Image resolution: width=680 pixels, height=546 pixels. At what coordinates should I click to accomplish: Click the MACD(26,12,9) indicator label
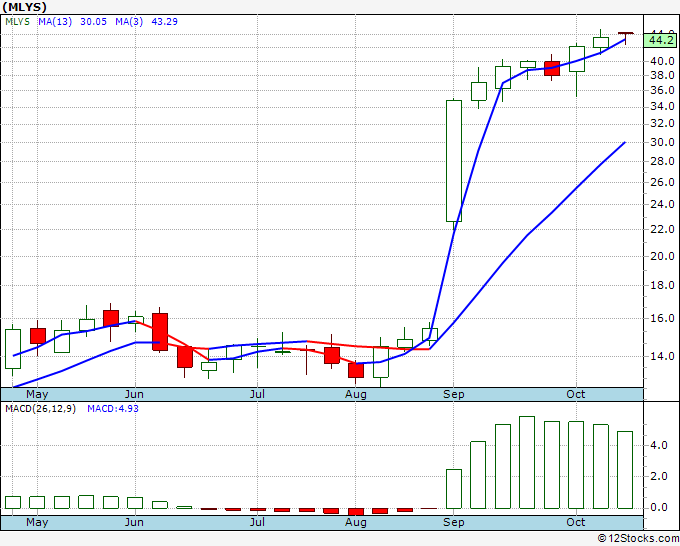click(x=41, y=409)
